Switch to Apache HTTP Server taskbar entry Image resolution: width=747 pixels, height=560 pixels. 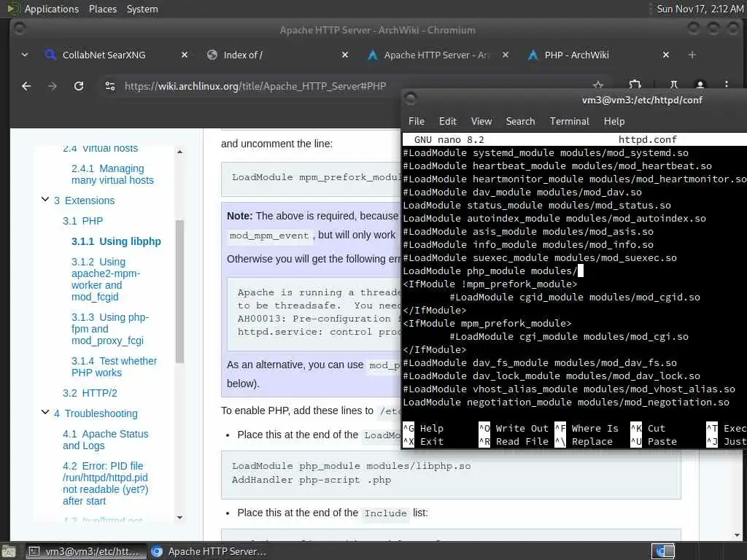209,551
